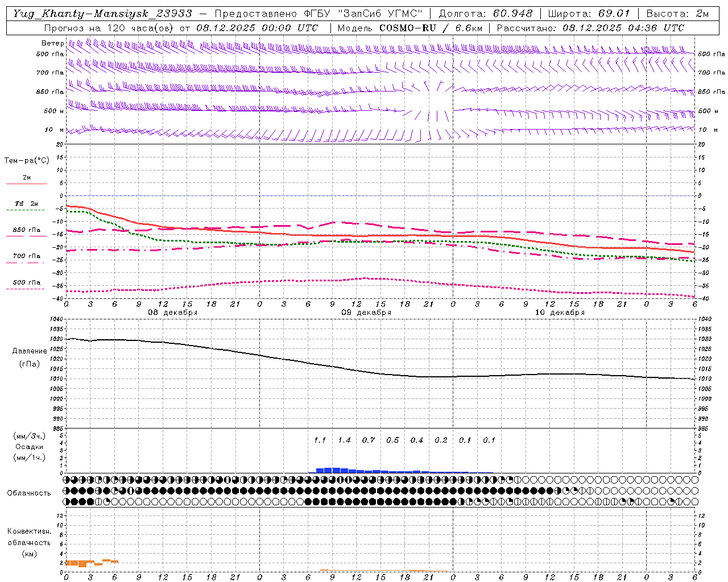Click the date label 09 декабря
The width and height of the screenshot is (728, 582).
pyautogui.click(x=366, y=313)
